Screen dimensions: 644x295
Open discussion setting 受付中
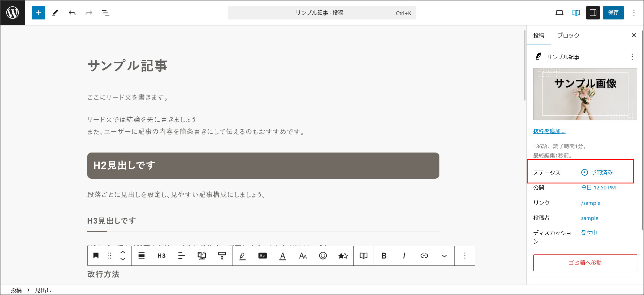589,233
